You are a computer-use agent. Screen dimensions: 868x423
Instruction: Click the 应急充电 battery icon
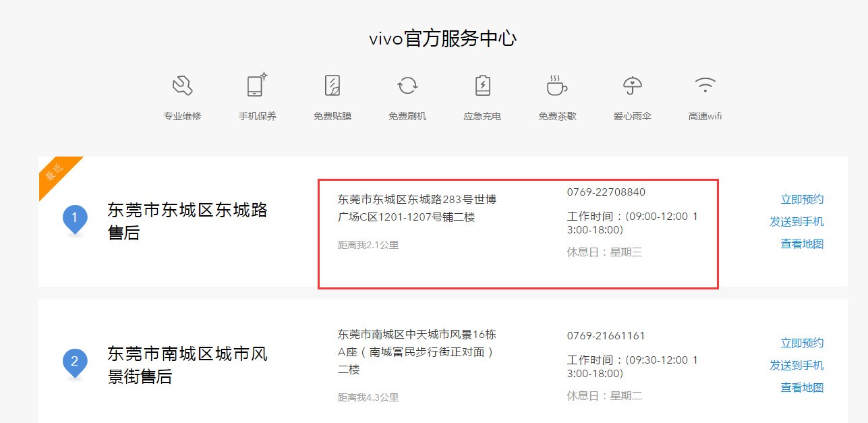[x=482, y=86]
